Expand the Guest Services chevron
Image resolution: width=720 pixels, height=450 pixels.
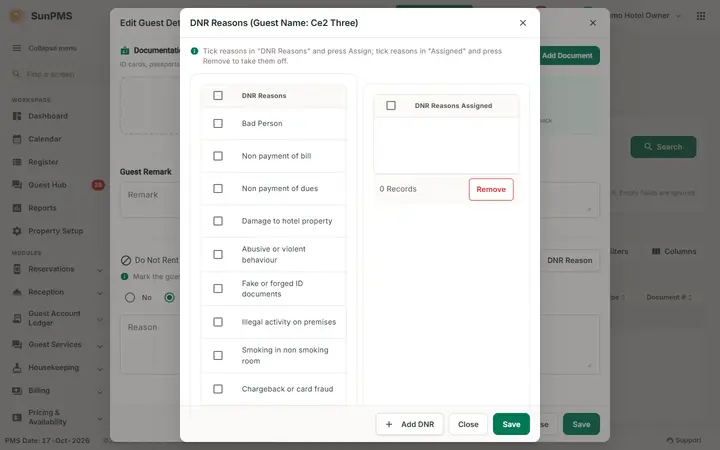100,346
